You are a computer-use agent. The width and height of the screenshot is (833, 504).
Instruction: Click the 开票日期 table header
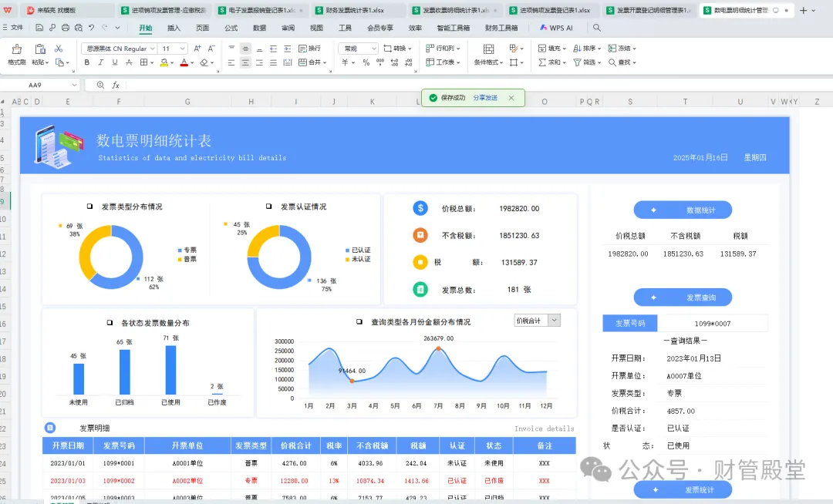tap(67, 445)
